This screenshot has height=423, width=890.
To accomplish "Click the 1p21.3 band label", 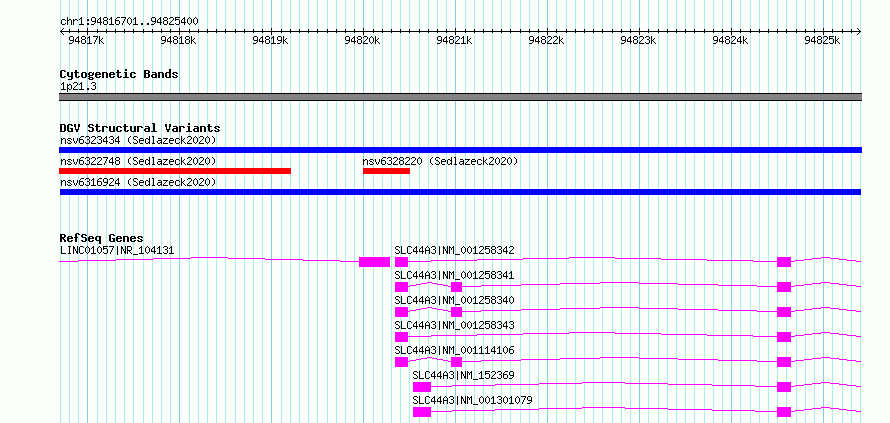I will [78, 86].
